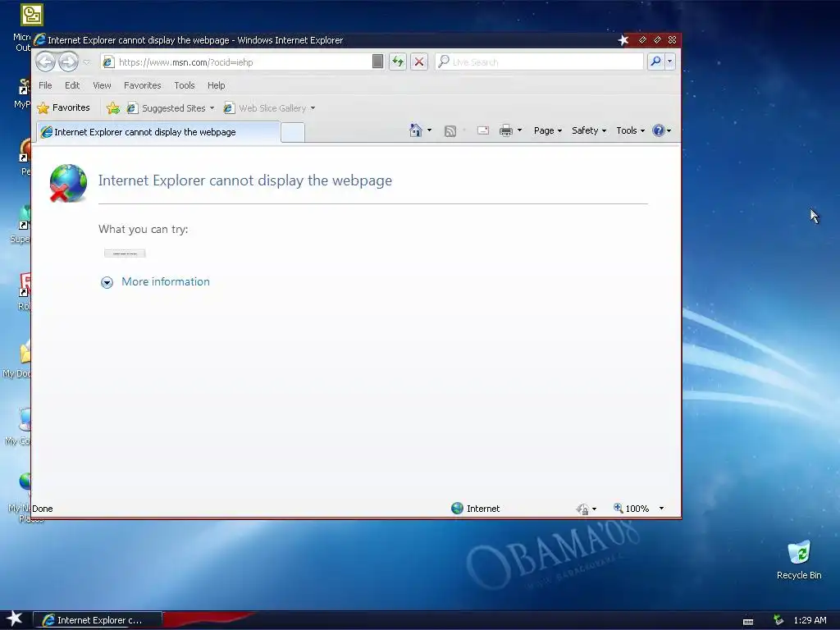Select Internet Explorer taskbar button

pyautogui.click(x=98, y=620)
